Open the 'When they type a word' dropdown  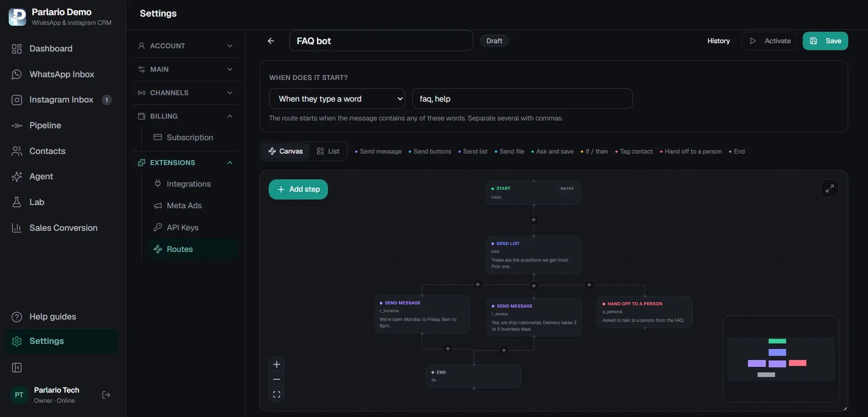pos(337,99)
